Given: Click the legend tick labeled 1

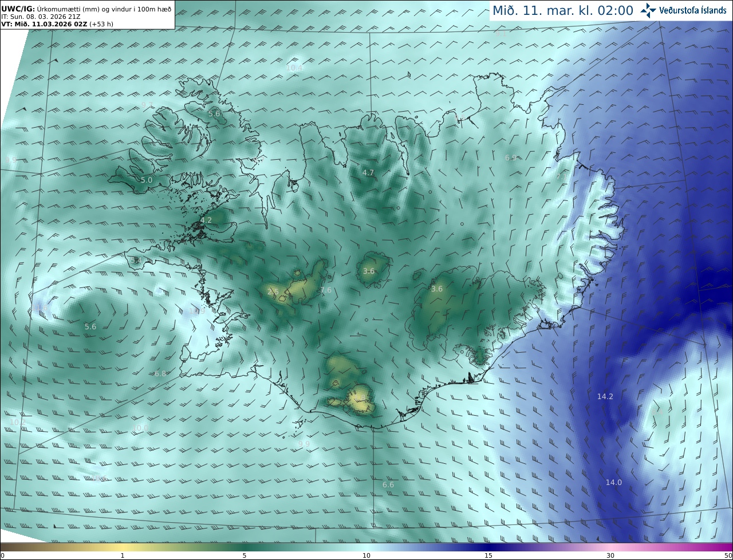Looking at the screenshot, I should (x=122, y=556).
